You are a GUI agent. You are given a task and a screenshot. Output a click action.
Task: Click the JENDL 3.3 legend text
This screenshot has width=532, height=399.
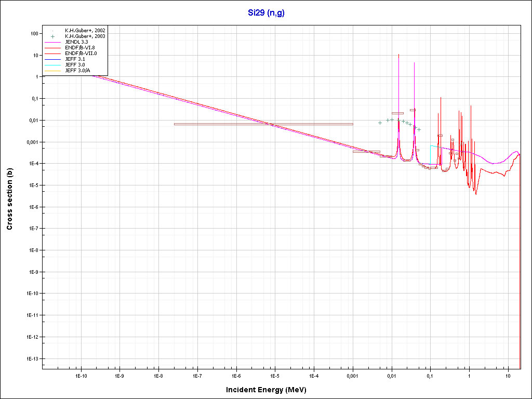pos(76,42)
